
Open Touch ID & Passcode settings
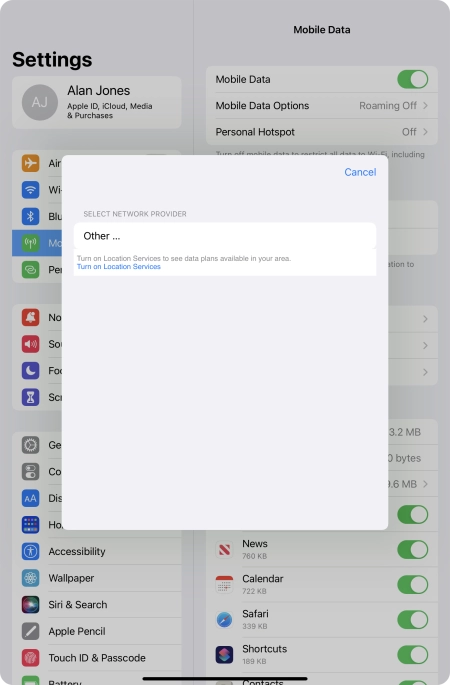[97, 657]
